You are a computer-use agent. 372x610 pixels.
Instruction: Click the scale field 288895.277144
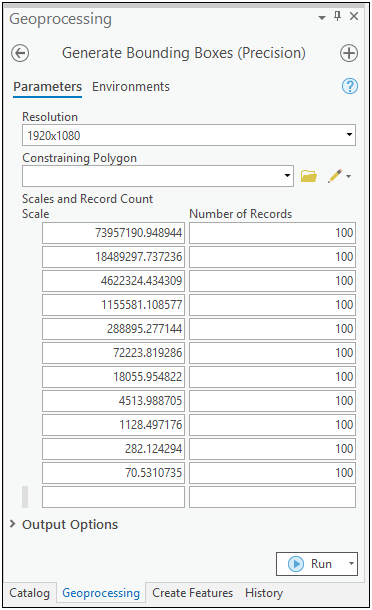(113, 329)
